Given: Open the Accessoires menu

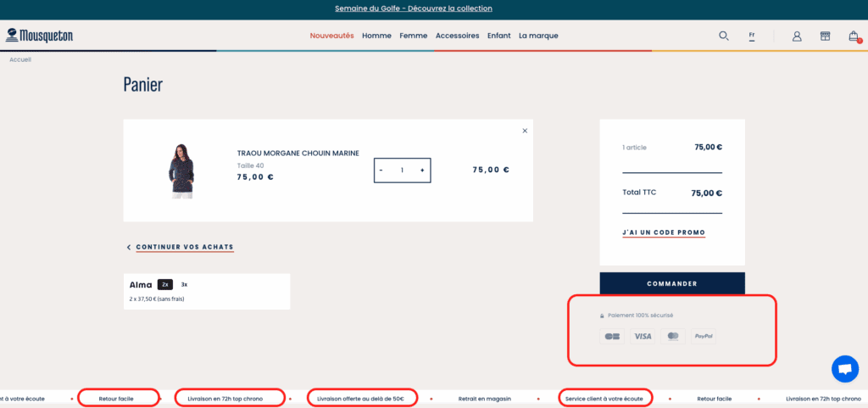Looking at the screenshot, I should point(457,36).
